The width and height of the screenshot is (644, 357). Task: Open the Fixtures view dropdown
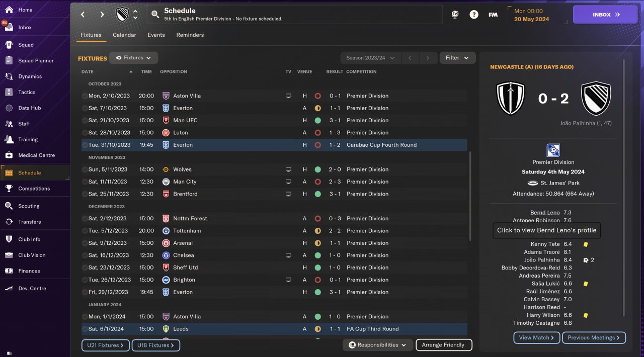coord(134,58)
